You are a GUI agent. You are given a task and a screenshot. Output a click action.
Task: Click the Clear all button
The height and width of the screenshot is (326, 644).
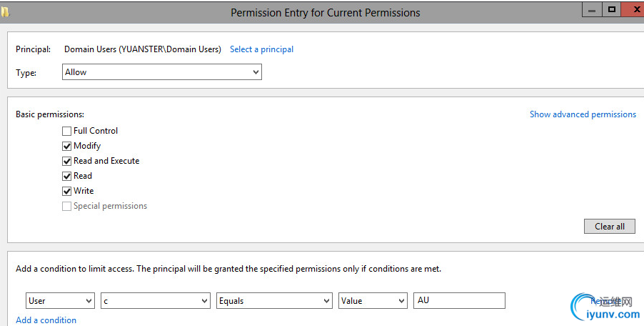tap(610, 227)
